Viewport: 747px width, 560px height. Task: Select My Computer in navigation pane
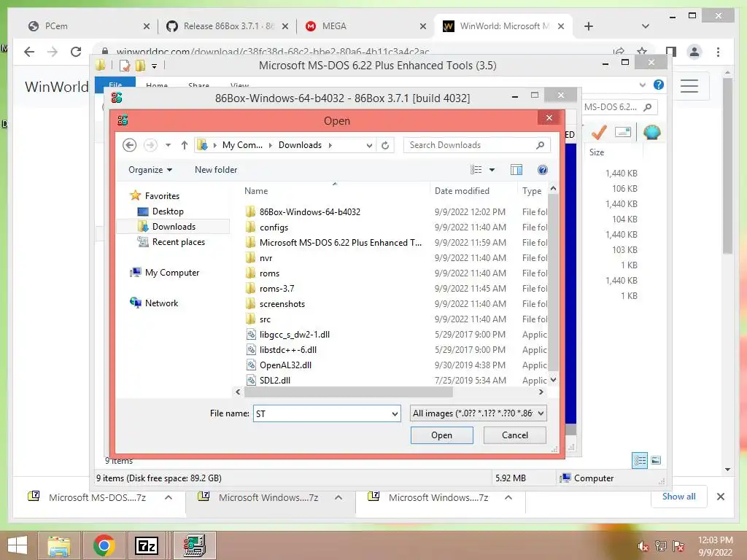click(x=172, y=273)
